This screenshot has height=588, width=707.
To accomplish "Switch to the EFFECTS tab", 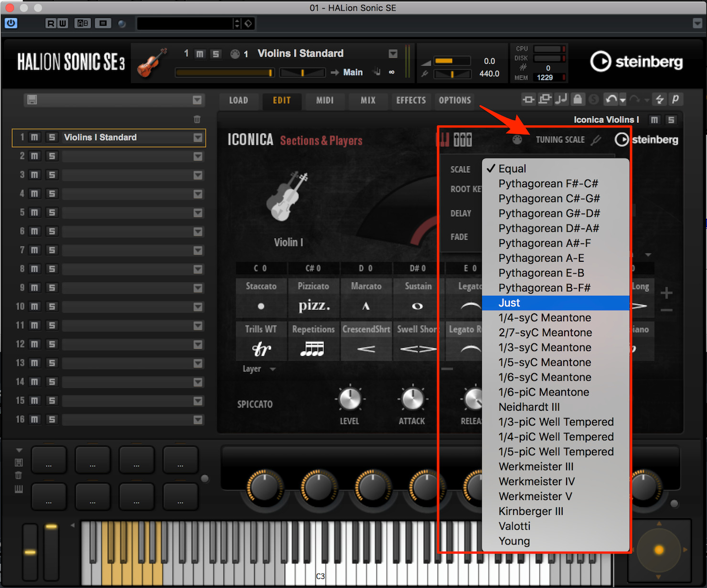I will coord(411,100).
